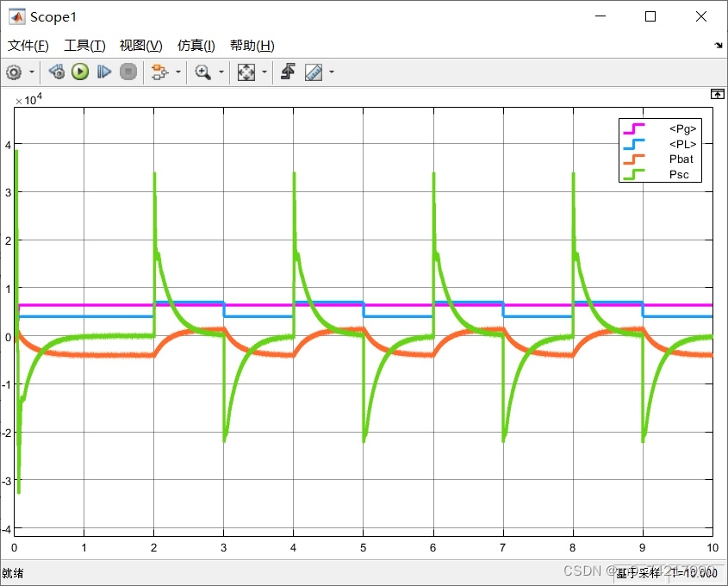Open the cursor measurements ruler icon
This screenshot has height=586, width=728.
[314, 72]
